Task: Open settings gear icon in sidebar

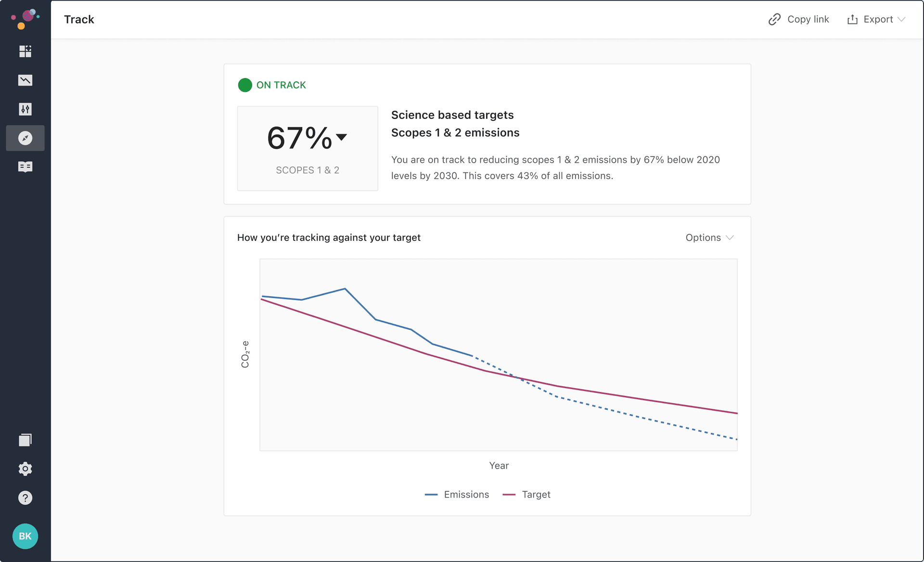Action: (x=25, y=469)
